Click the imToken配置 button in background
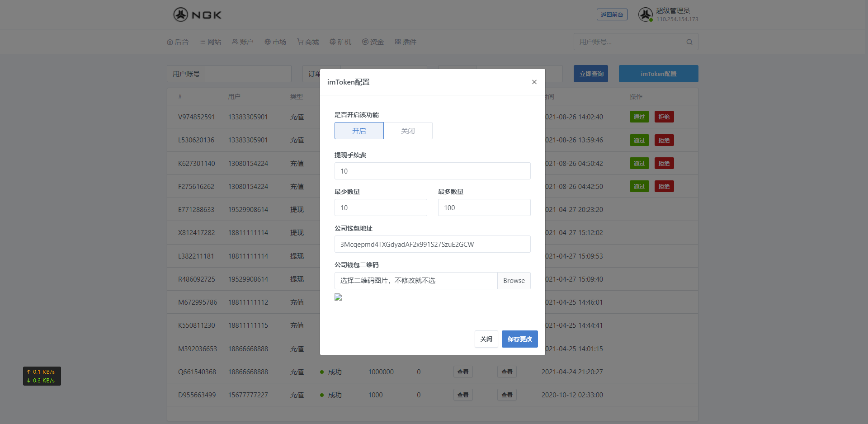 [659, 74]
